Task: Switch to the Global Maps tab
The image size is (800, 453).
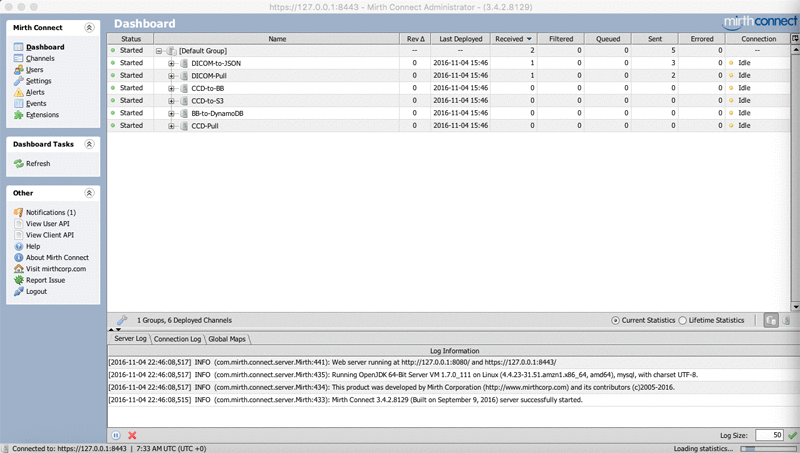Action: (227, 339)
